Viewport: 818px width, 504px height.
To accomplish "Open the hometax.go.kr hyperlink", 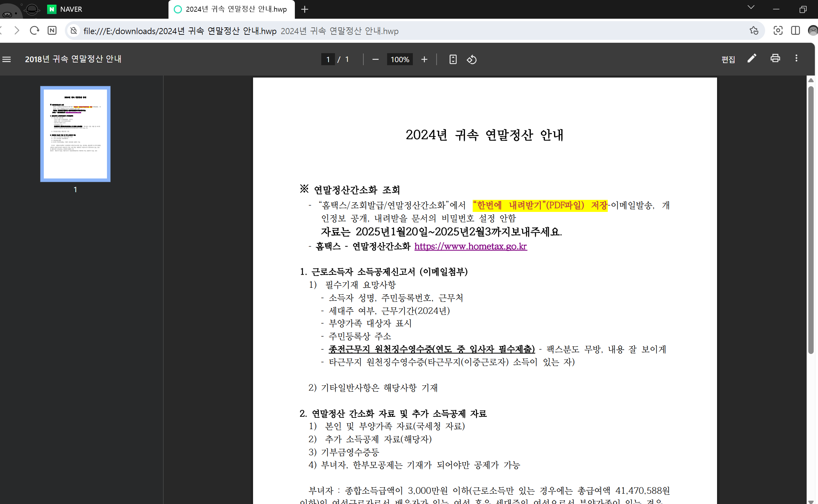I will tap(470, 246).
